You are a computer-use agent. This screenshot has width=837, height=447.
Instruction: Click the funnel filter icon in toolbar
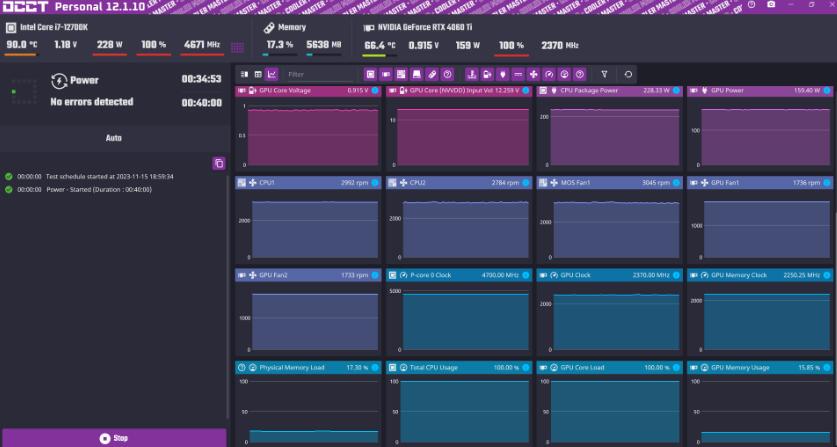tap(604, 74)
